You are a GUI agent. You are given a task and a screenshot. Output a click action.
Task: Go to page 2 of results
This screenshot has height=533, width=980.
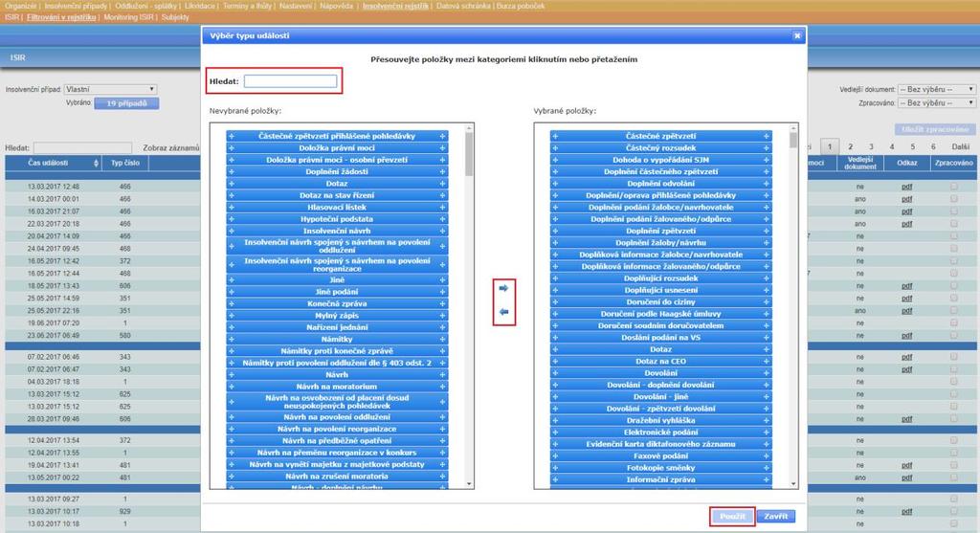pyautogui.click(x=850, y=146)
